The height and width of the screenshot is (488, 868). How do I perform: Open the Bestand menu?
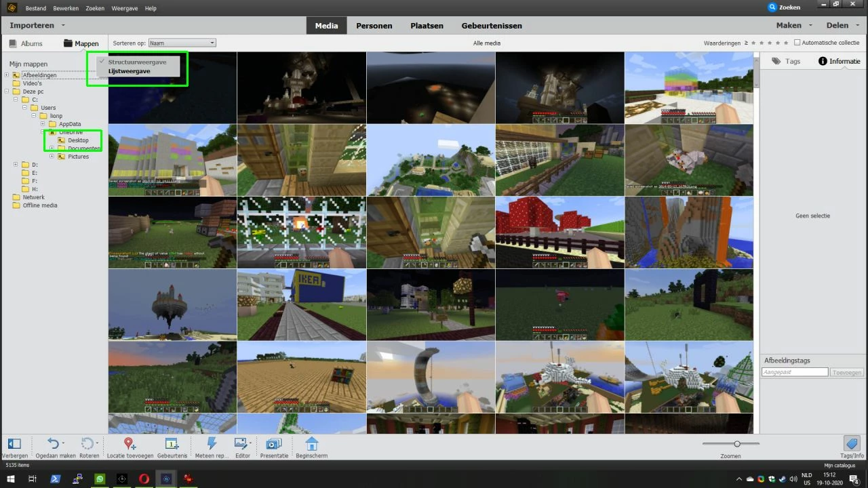[x=36, y=8]
